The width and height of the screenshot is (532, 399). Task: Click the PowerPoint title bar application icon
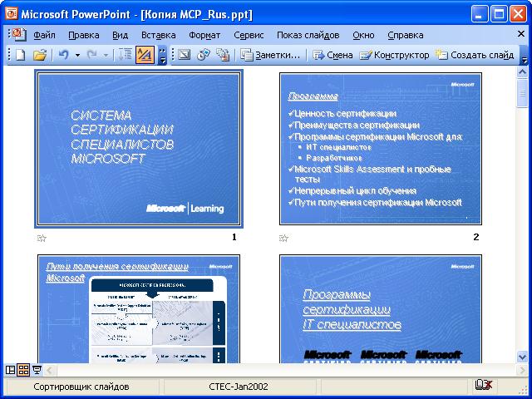click(x=11, y=13)
